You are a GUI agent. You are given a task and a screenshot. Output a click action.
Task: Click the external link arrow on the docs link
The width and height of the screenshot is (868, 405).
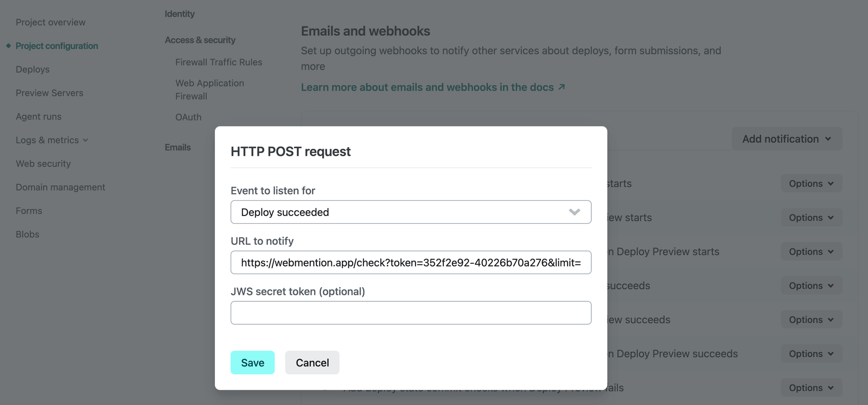(561, 87)
